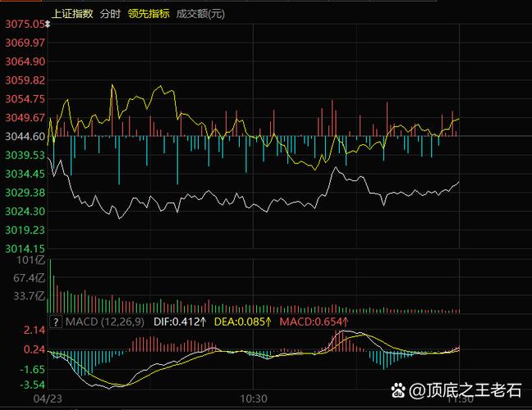Open the MACD (12,26,9) indicator settings
Viewport: 532px width, 410px height.
pyautogui.click(x=105, y=321)
